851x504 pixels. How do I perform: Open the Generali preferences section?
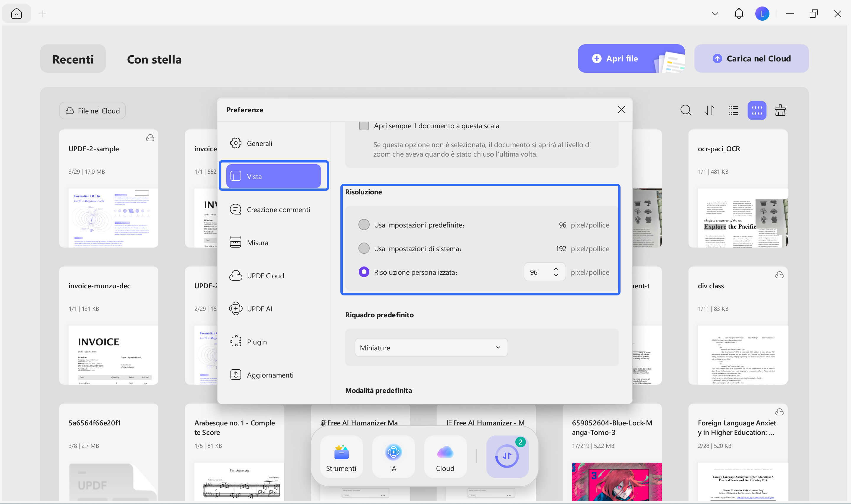[260, 143]
